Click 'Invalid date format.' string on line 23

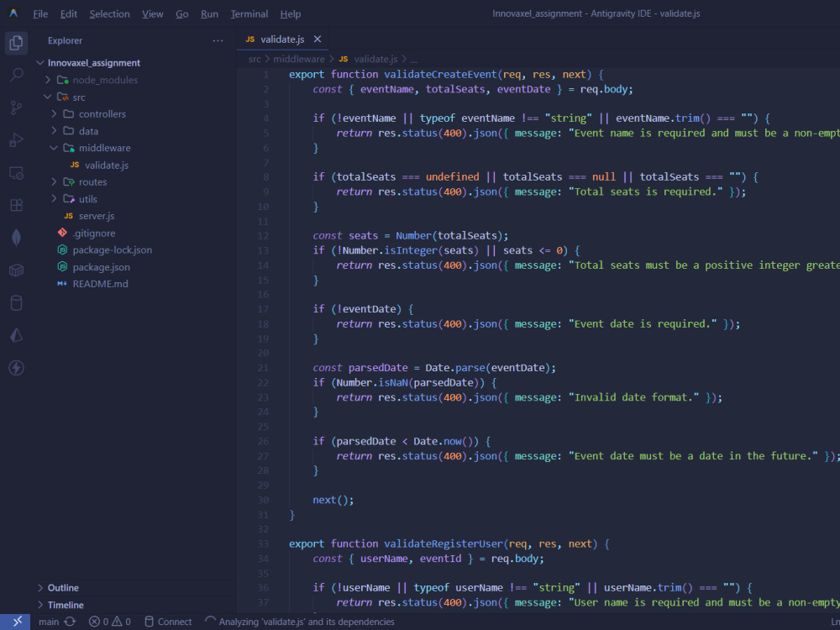click(x=633, y=397)
